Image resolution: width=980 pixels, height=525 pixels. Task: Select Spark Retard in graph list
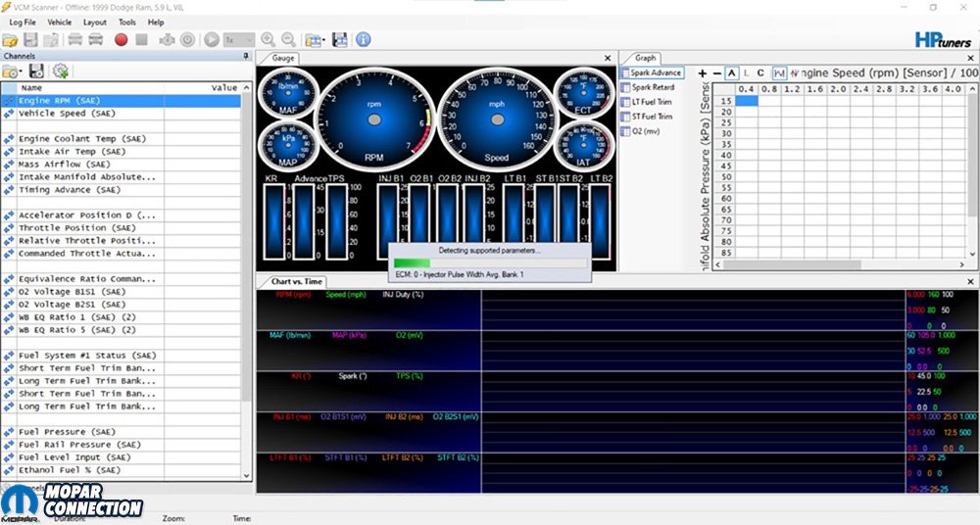pos(652,87)
